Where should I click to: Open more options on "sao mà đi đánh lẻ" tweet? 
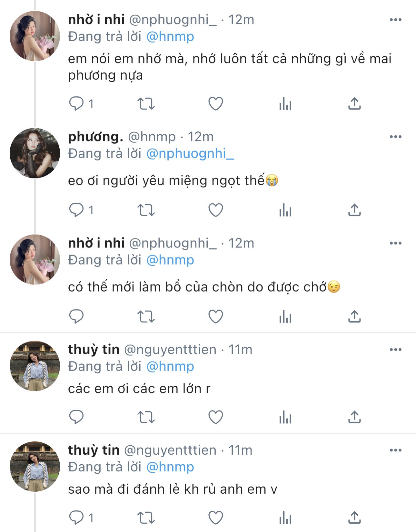[395, 450]
